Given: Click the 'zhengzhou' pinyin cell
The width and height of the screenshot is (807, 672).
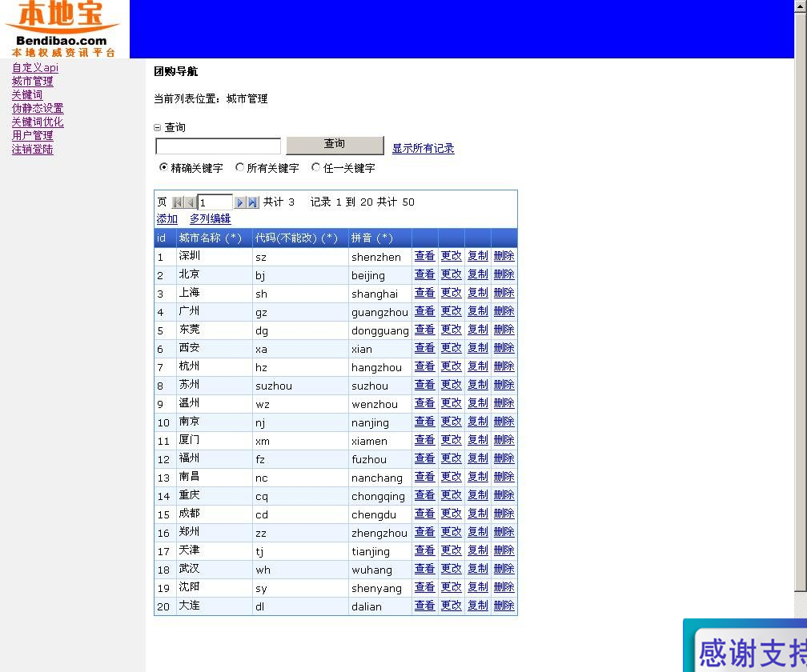Looking at the screenshot, I should click(379, 533).
